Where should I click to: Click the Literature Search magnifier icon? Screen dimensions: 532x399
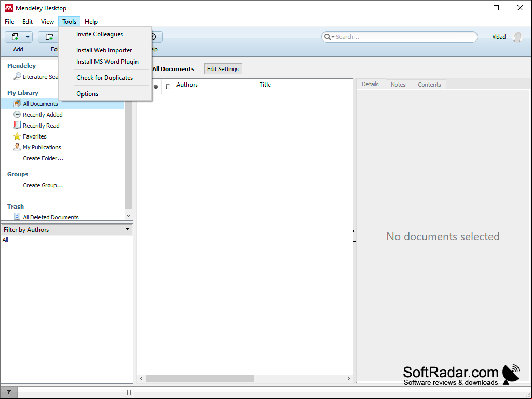17,76
